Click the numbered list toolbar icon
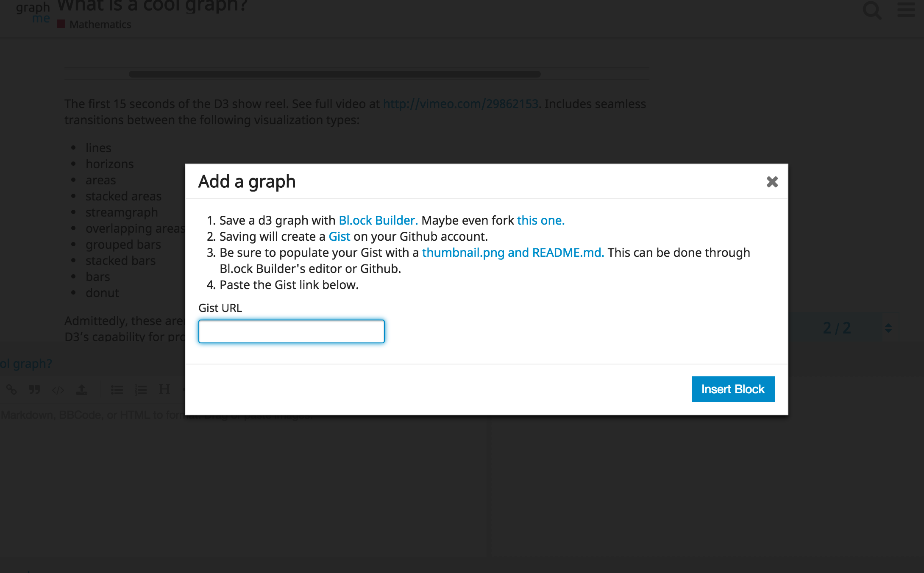Viewport: 924px width, 573px height. coord(141,389)
